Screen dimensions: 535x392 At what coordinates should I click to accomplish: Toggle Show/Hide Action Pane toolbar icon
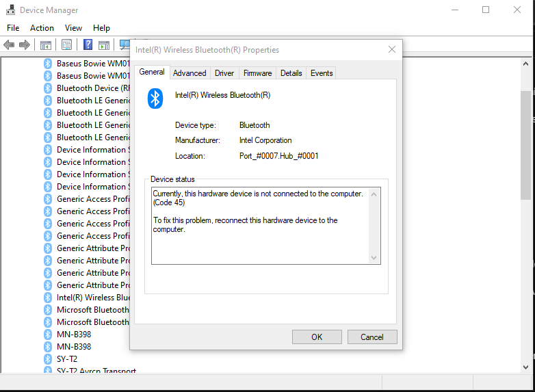point(104,44)
